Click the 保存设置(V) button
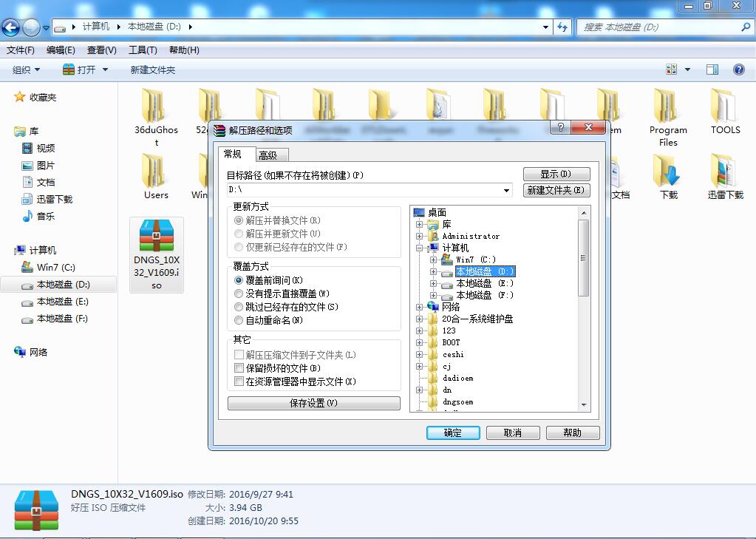 pos(313,402)
